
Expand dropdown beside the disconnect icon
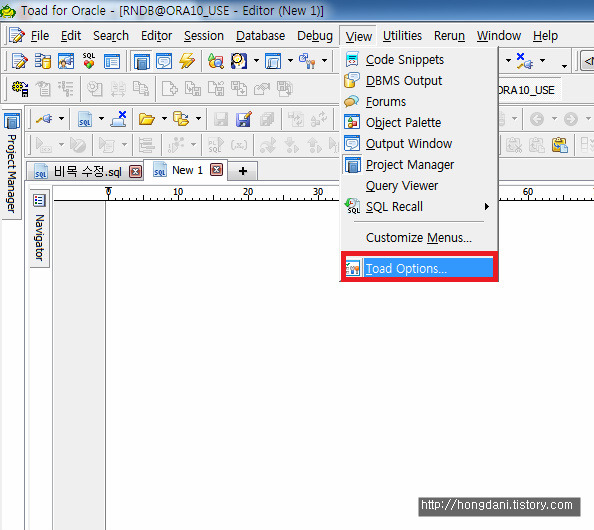click(542, 61)
